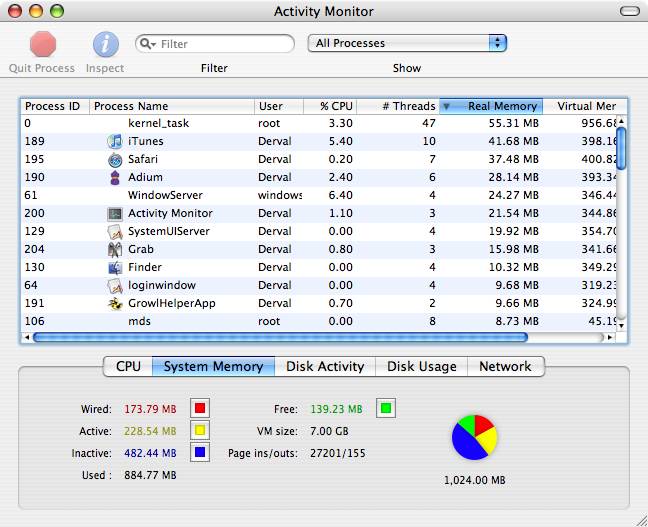
Task: Click the Quit Process stop-sign icon
Action: pos(43,44)
